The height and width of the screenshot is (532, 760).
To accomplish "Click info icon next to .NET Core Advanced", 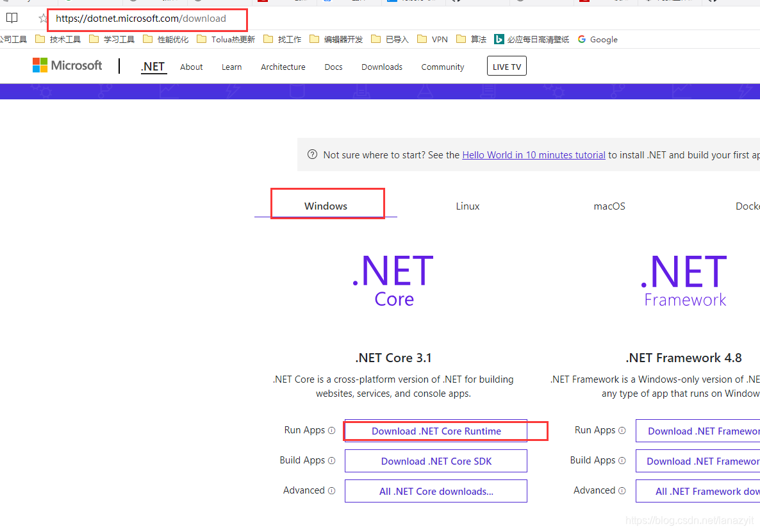I will 331,491.
